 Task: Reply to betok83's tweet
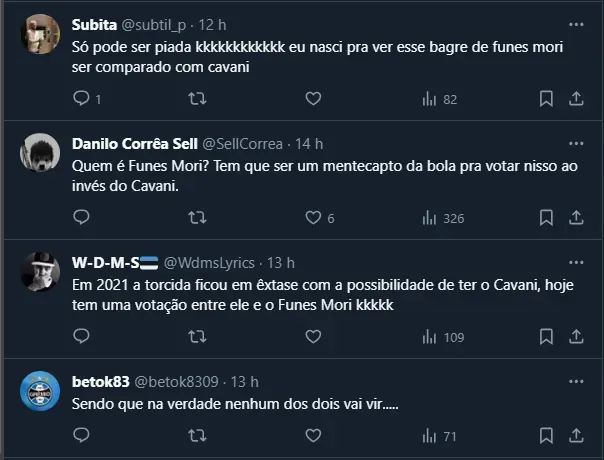(x=84, y=435)
